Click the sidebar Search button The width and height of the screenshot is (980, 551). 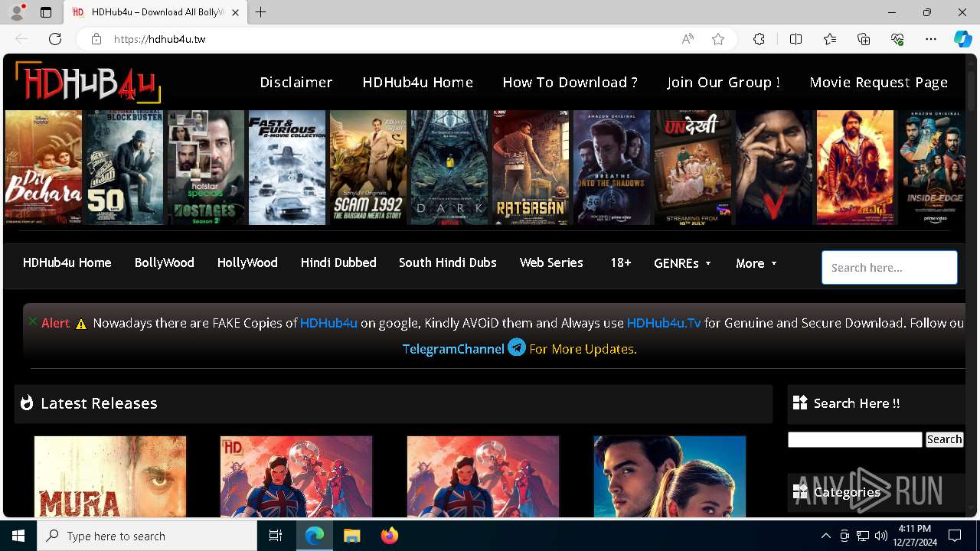tap(944, 439)
